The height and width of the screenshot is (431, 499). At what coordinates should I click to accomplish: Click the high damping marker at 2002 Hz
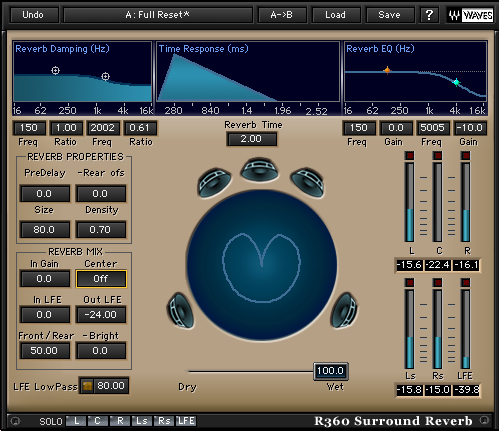105,77
